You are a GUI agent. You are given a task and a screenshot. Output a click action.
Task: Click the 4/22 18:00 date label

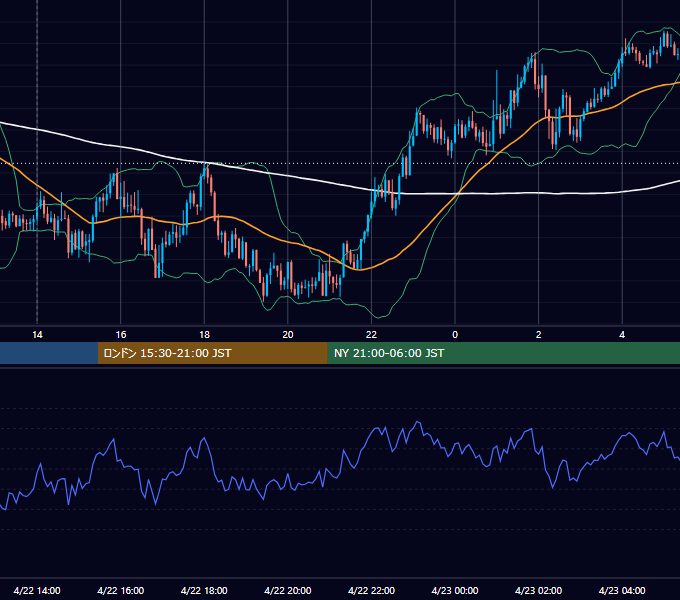pos(204,590)
